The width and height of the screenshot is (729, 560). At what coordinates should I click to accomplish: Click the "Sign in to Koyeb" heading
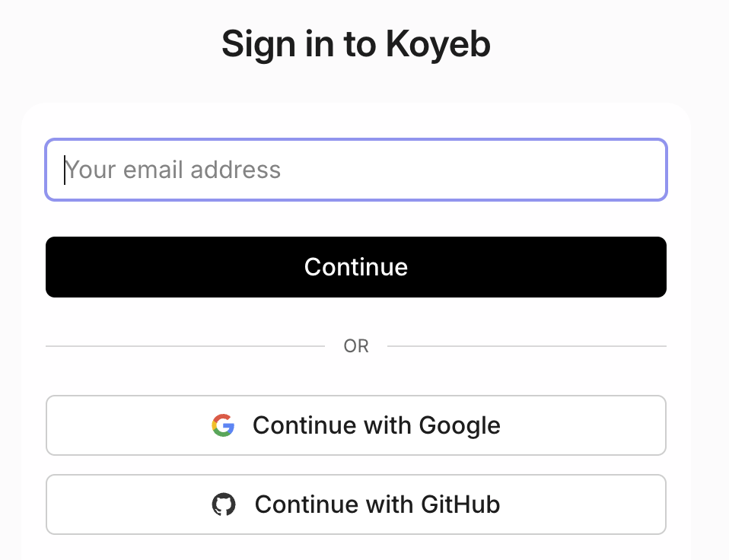(x=356, y=44)
